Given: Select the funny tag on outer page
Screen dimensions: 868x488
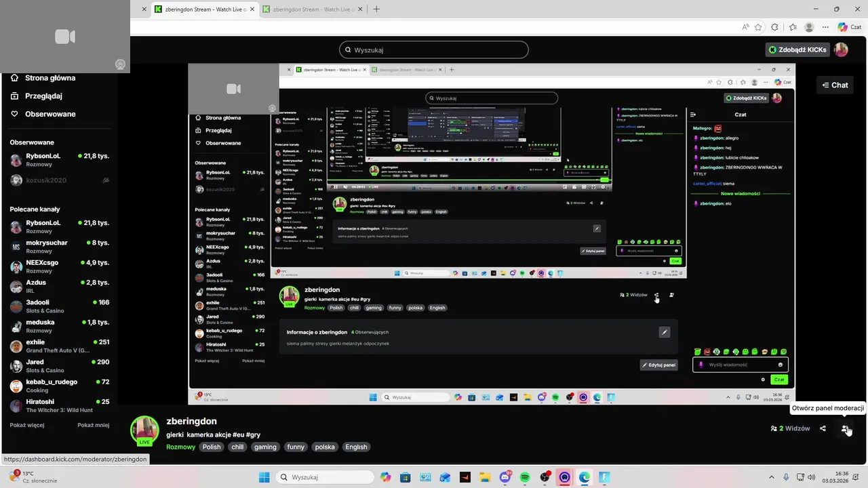Looking at the screenshot, I should click(296, 447).
